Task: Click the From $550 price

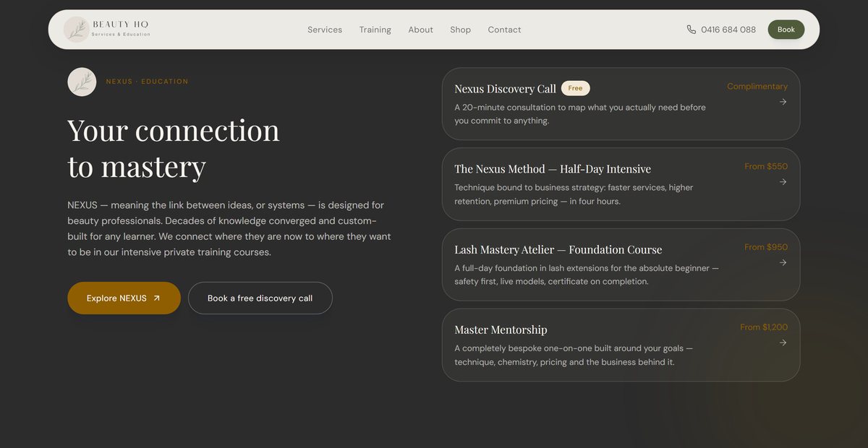Action: coord(766,166)
